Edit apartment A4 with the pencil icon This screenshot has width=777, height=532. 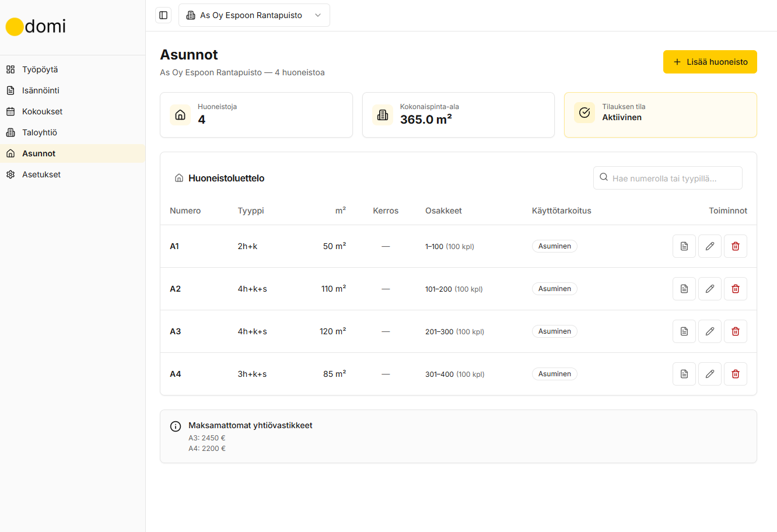point(710,374)
